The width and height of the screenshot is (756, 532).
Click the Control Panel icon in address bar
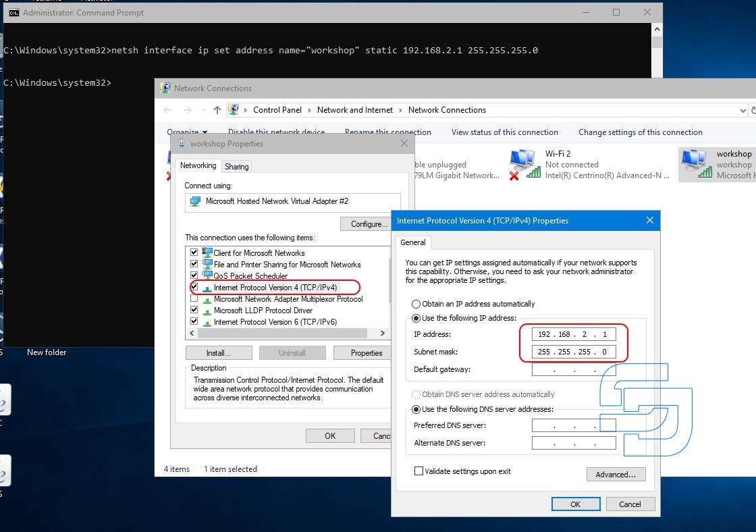[x=236, y=109]
